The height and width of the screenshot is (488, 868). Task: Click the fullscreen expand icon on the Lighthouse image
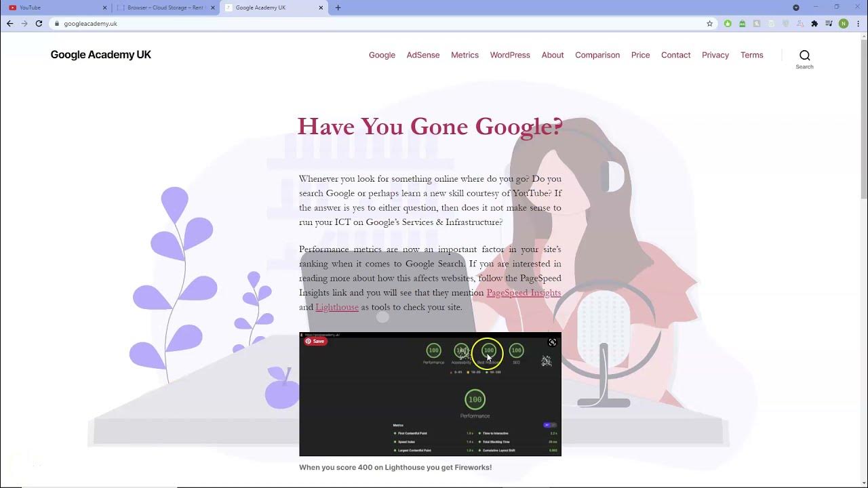[552, 342]
